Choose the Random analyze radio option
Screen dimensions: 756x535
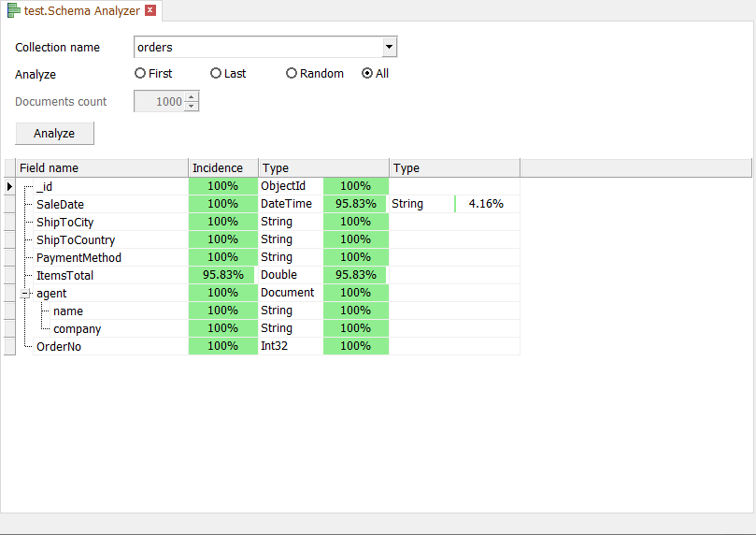pyautogui.click(x=292, y=73)
